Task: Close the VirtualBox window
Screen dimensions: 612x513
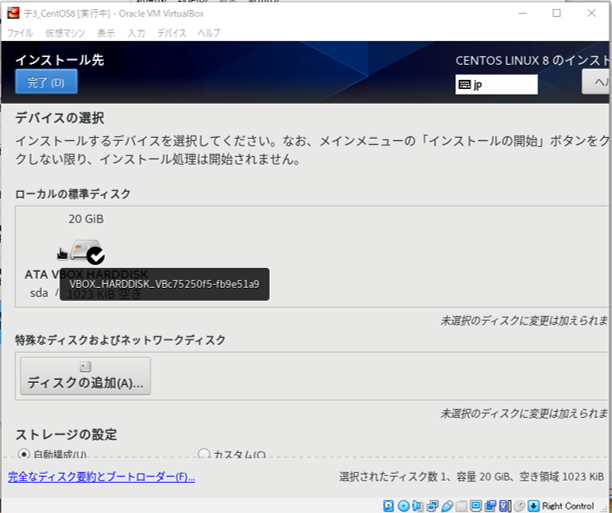Action: click(x=592, y=13)
